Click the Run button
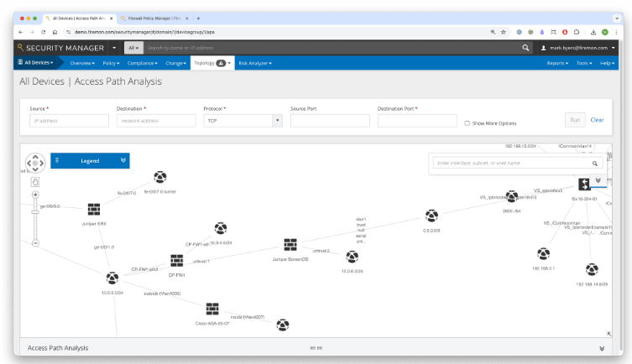The width and height of the screenshot is (632, 364). (x=575, y=120)
